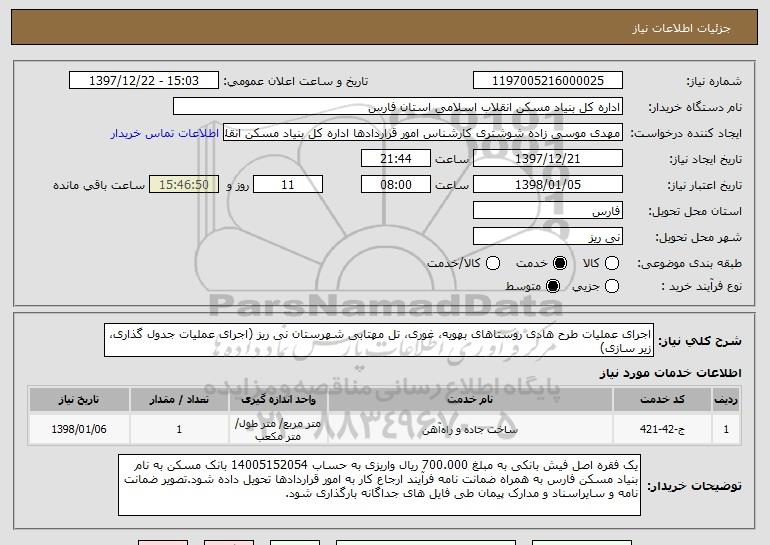Click the request creator field

423,133
